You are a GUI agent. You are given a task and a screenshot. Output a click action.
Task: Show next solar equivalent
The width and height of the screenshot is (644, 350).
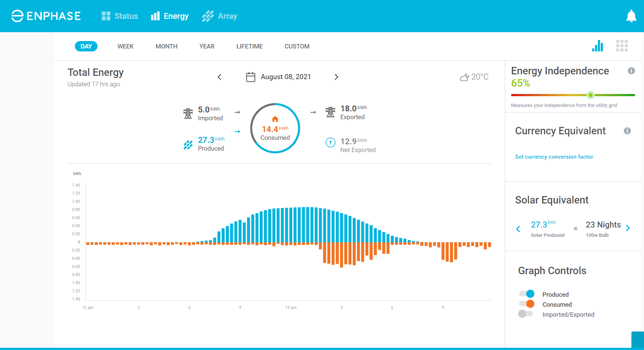point(628,228)
